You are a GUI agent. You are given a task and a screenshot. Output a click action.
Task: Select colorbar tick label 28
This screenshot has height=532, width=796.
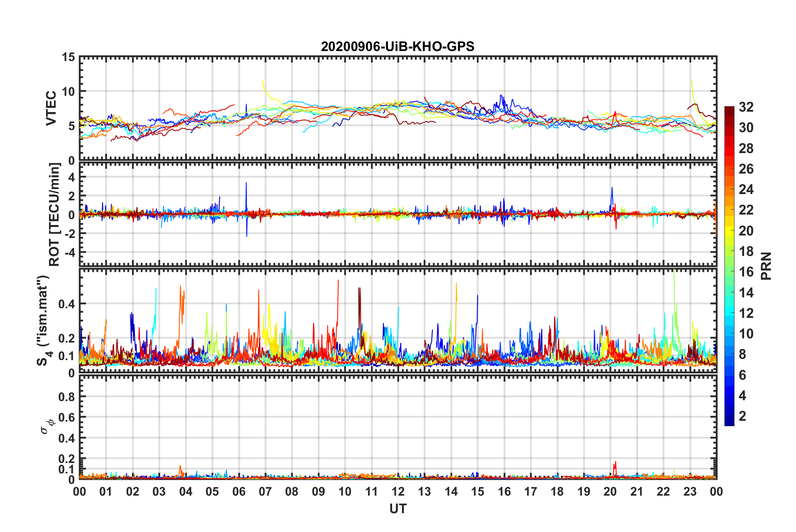[x=746, y=148]
